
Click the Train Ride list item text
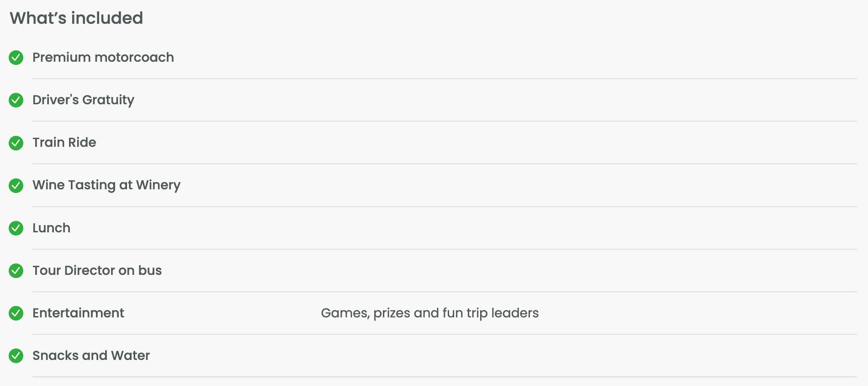pos(64,143)
